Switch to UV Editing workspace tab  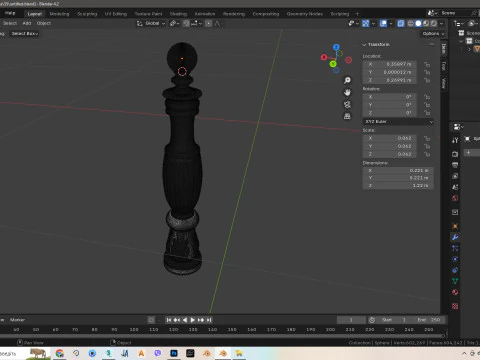click(x=116, y=14)
